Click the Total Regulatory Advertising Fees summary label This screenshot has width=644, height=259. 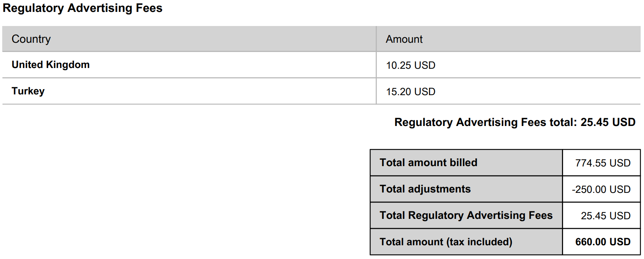pos(466,216)
